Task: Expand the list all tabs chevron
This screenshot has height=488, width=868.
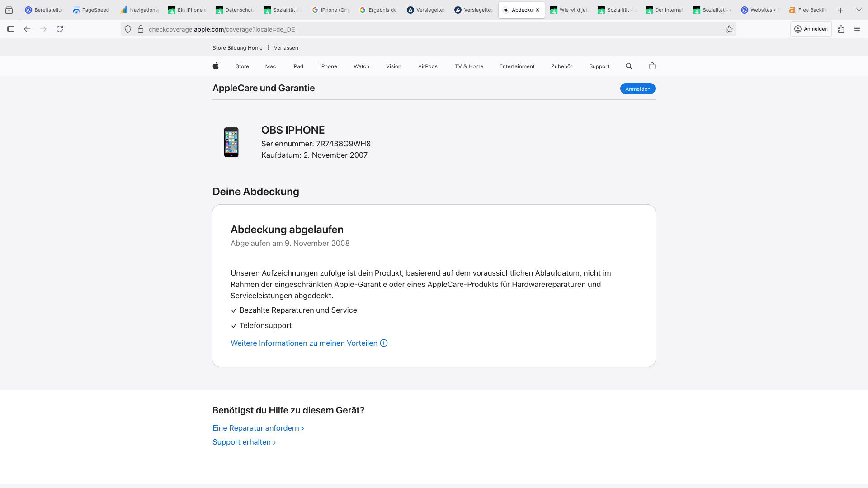Action: (859, 10)
